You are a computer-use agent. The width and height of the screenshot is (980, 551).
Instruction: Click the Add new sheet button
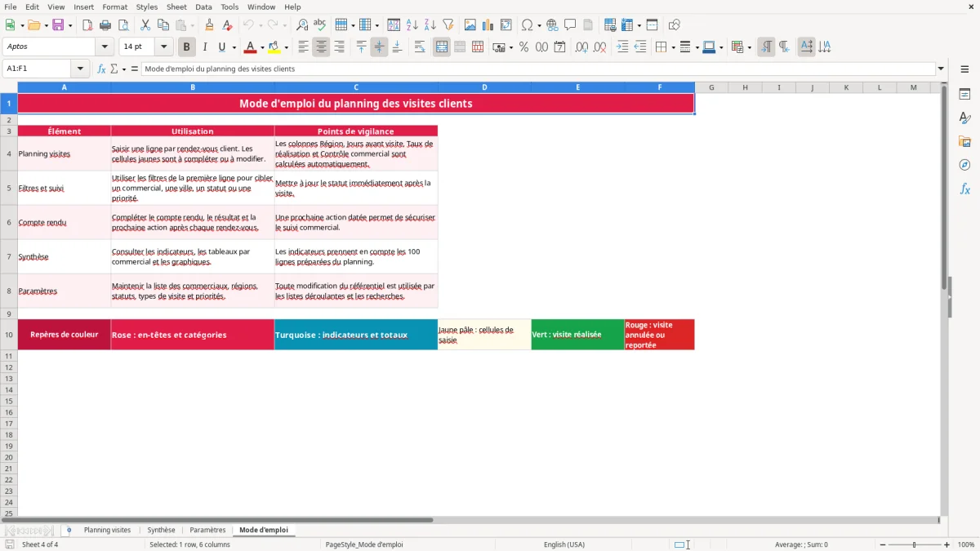click(x=69, y=530)
